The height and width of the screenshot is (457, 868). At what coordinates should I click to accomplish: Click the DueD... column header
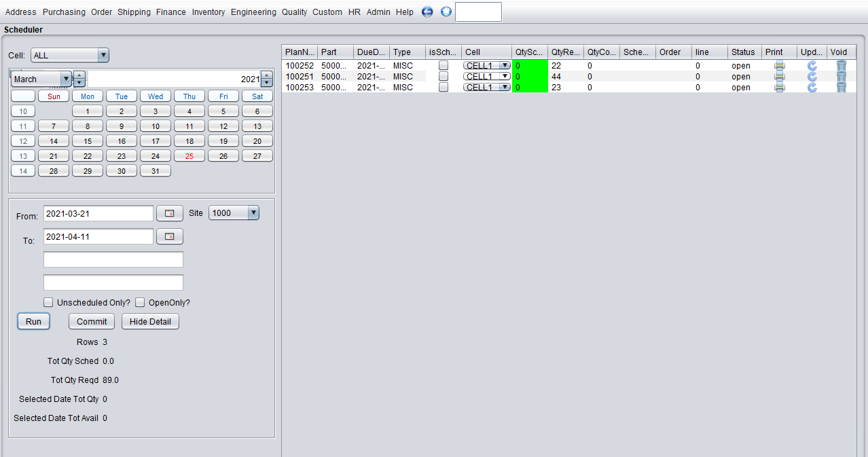point(372,52)
